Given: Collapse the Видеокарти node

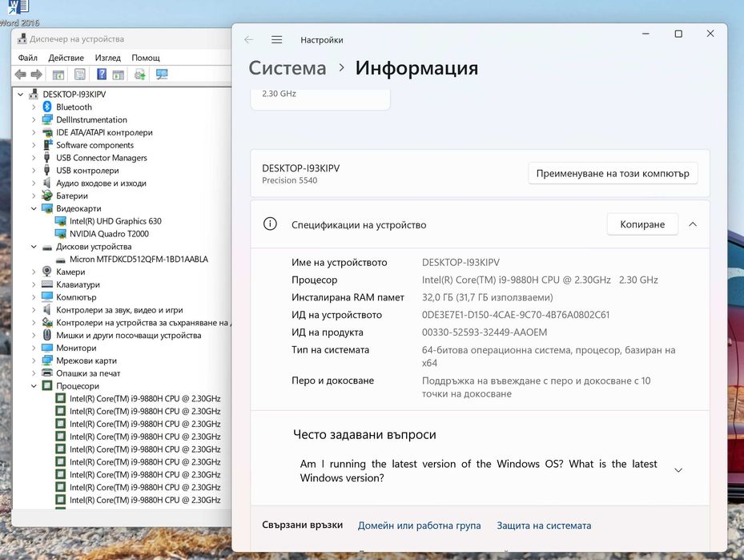Looking at the screenshot, I should click(x=34, y=208).
